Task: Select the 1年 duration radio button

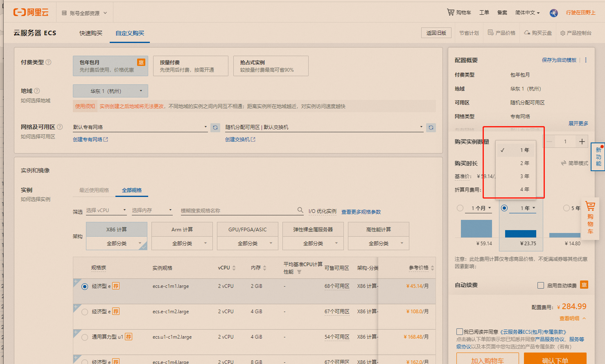Action: 504,208
